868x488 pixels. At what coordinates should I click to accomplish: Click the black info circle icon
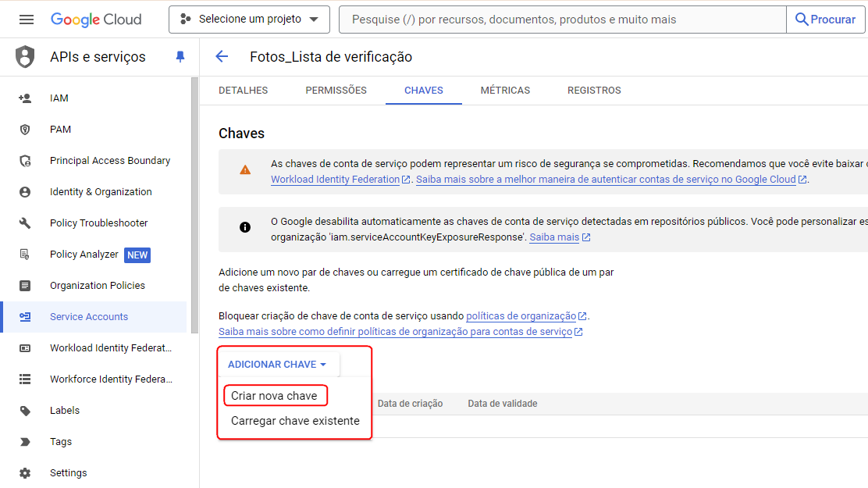(245, 227)
